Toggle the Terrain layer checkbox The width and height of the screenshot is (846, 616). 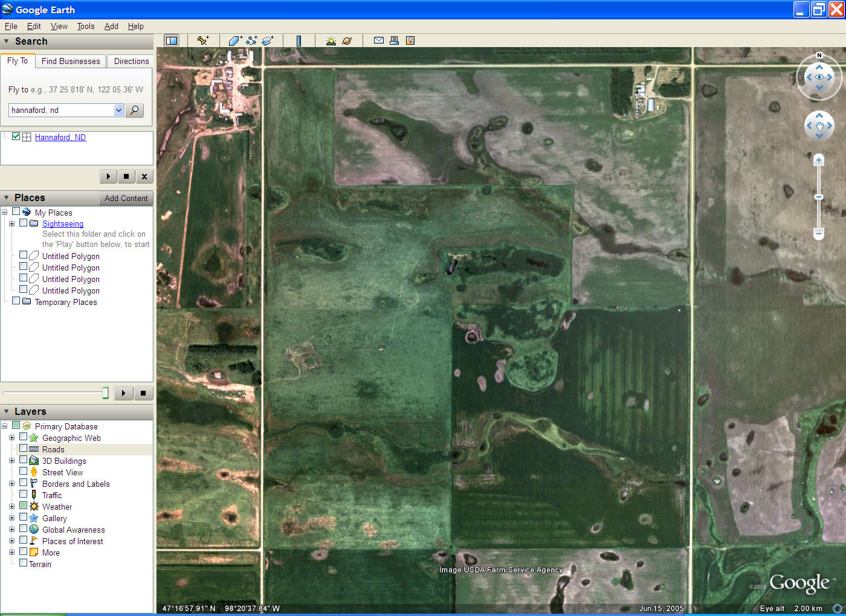24,563
